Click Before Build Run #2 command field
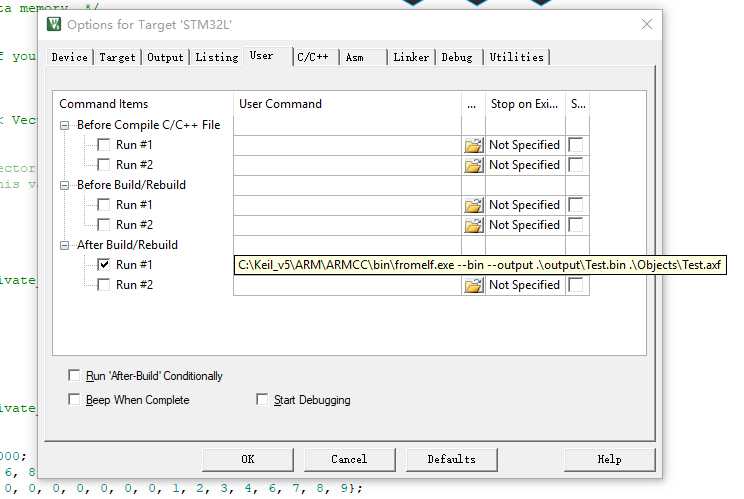Screen dimensions: 744x499 347,225
